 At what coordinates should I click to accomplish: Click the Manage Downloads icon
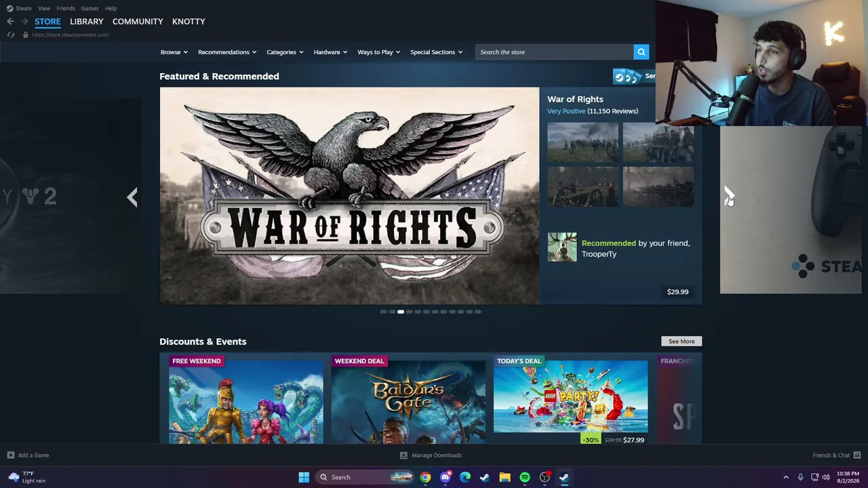click(403, 455)
